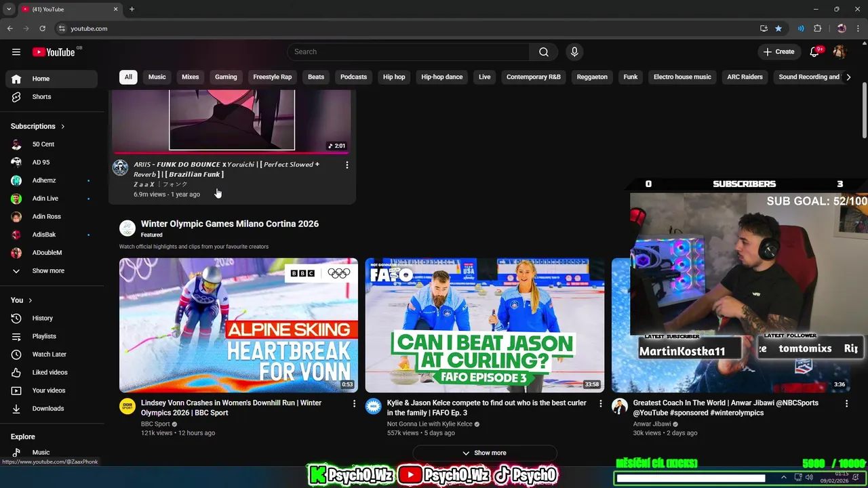Expand the Subscriptions section chevron

tap(63, 126)
